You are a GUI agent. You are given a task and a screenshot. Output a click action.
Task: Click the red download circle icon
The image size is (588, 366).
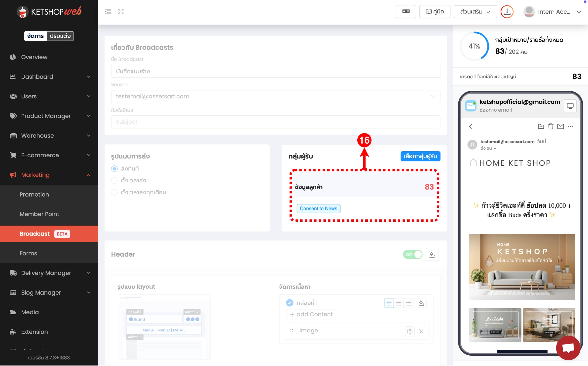click(x=507, y=12)
